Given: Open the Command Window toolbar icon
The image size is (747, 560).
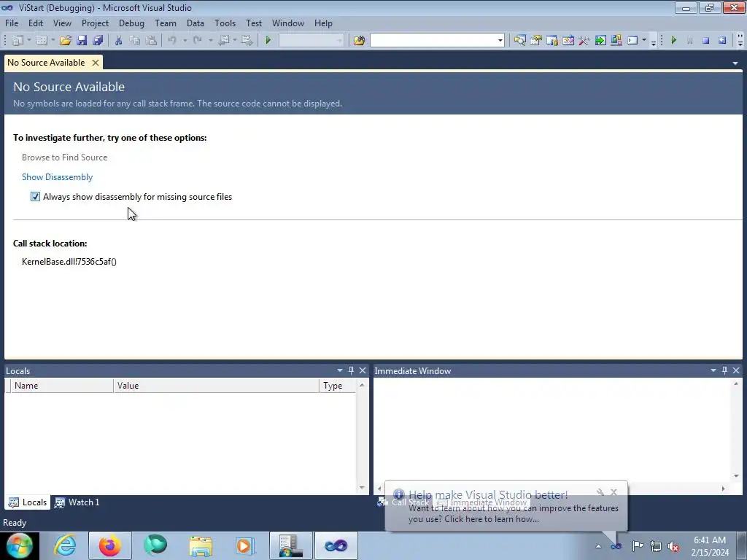Looking at the screenshot, I should (x=632, y=41).
